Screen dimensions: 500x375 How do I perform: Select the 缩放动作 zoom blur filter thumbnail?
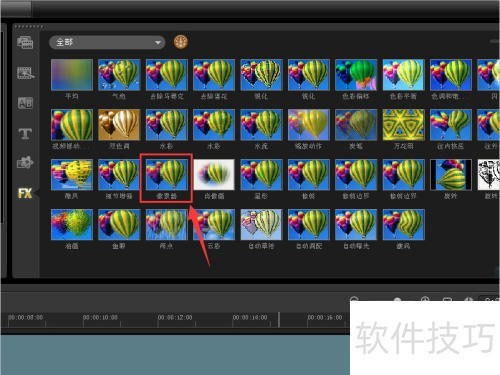(x=309, y=125)
